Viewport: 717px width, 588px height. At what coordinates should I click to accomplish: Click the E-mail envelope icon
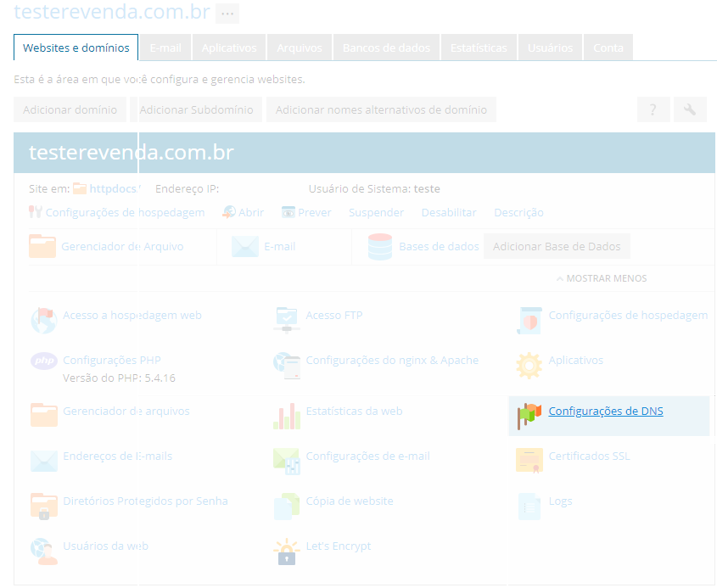(x=245, y=246)
